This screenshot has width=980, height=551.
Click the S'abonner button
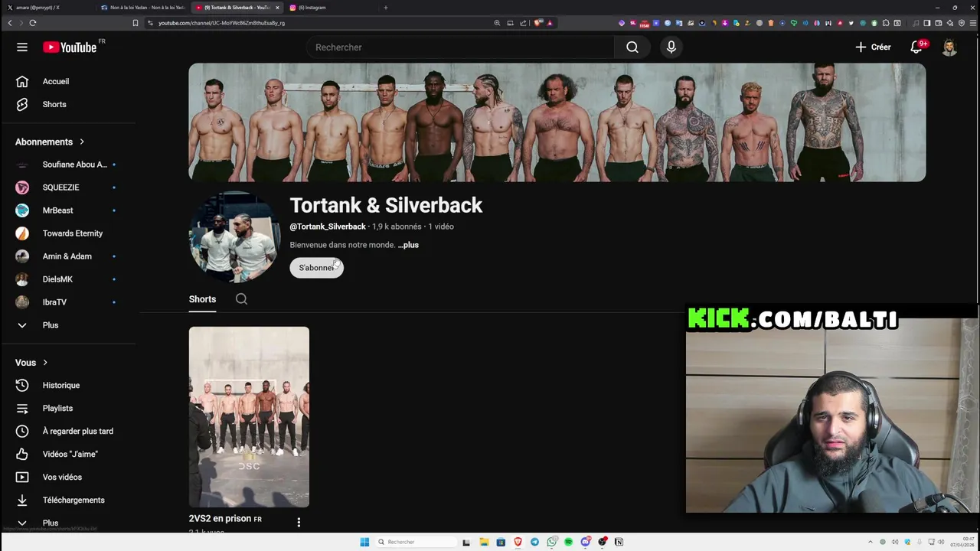click(316, 268)
